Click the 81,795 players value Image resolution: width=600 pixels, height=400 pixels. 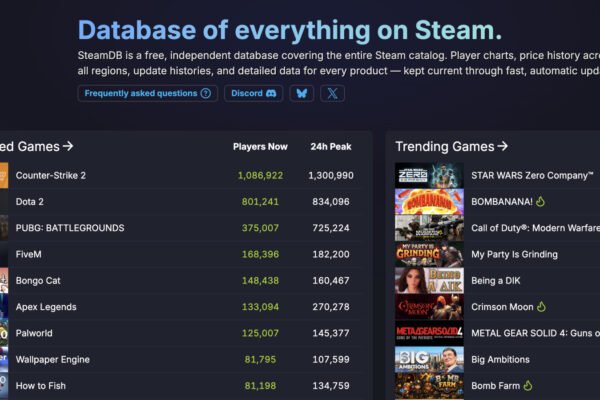click(260, 359)
